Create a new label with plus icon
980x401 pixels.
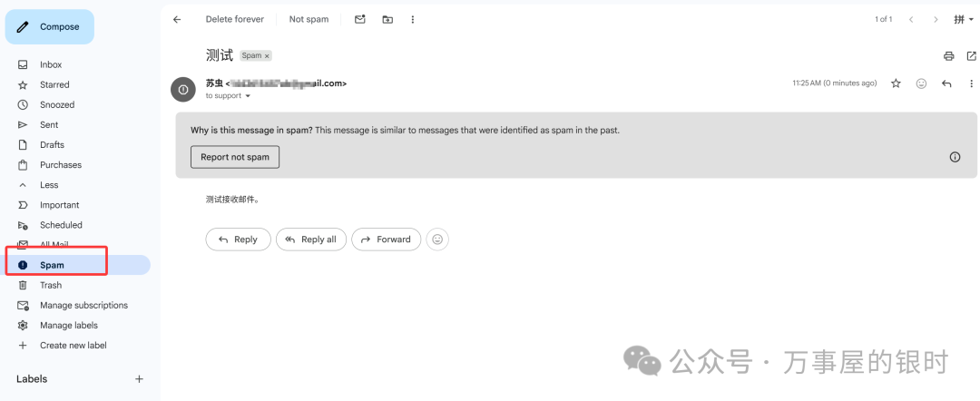tap(139, 379)
